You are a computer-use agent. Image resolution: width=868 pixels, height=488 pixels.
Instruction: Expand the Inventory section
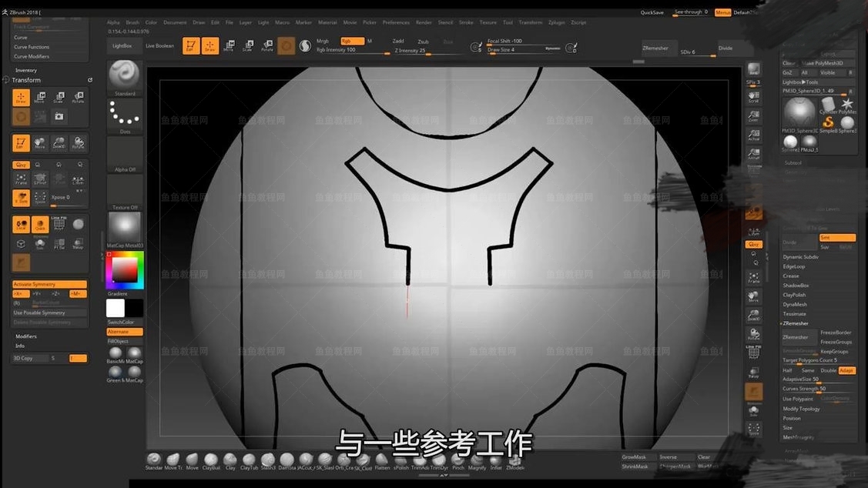click(x=26, y=70)
